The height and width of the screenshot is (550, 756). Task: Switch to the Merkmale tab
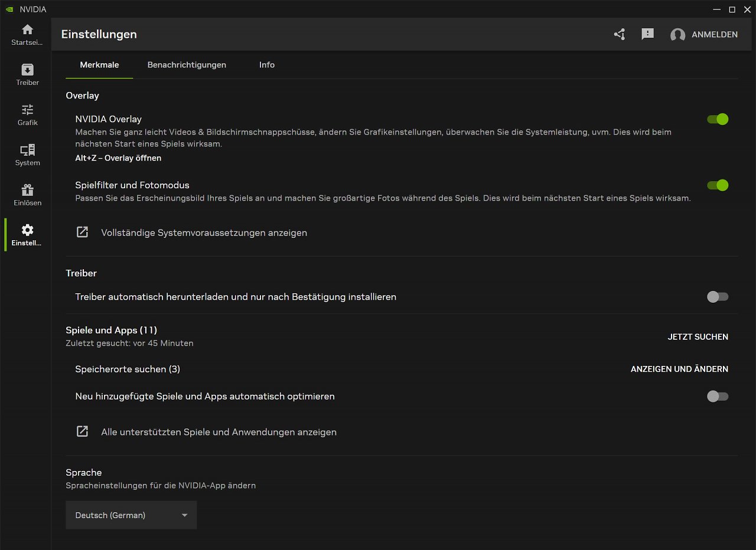coord(99,65)
